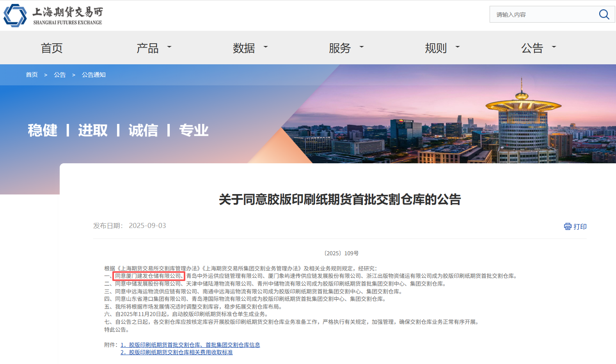616x364 pixels.
Task: Expand the 数据 dropdown arrow
Action: pos(266,47)
